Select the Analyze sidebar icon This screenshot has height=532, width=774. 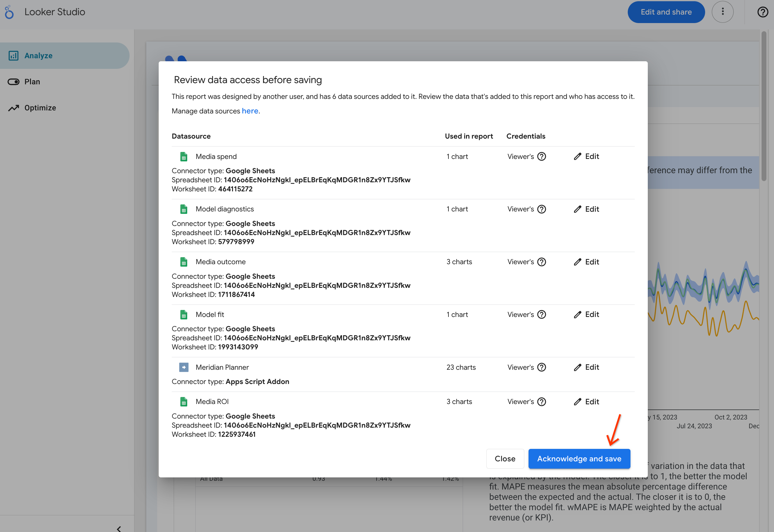13,55
